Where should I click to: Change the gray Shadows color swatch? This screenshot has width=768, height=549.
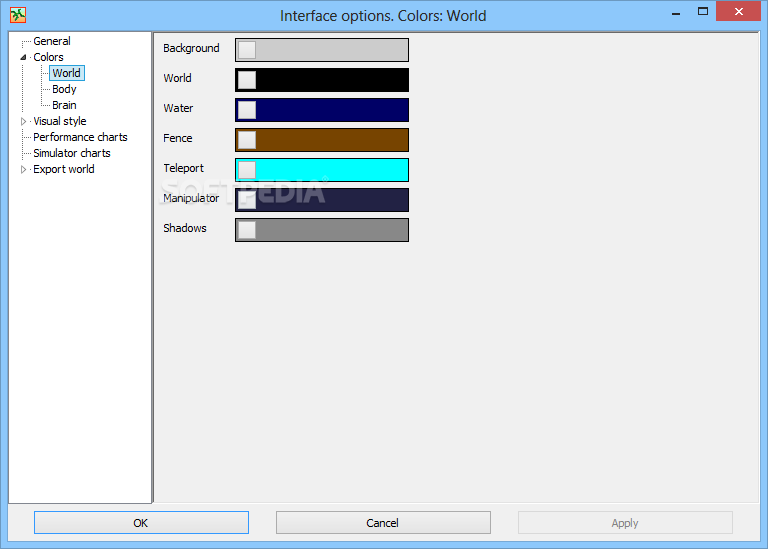[x=322, y=230]
